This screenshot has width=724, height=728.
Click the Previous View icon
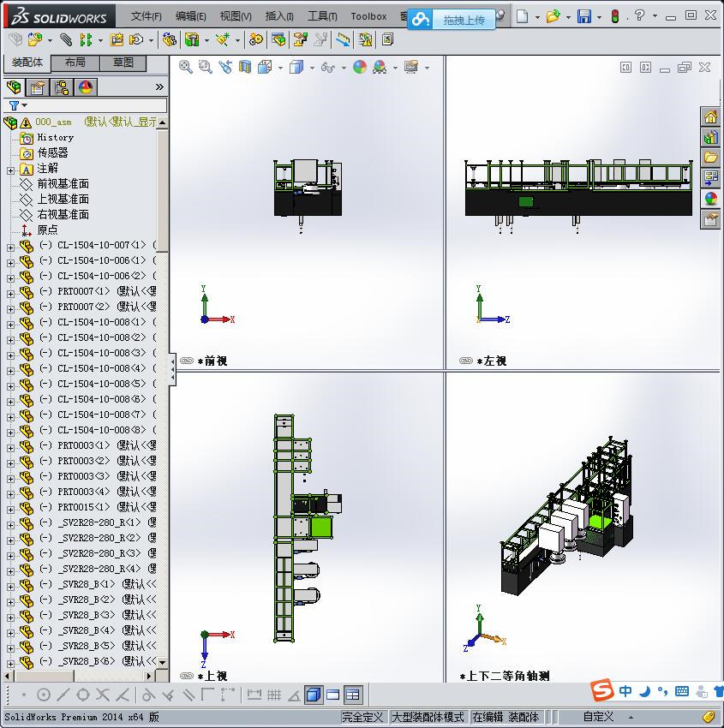(x=225, y=68)
